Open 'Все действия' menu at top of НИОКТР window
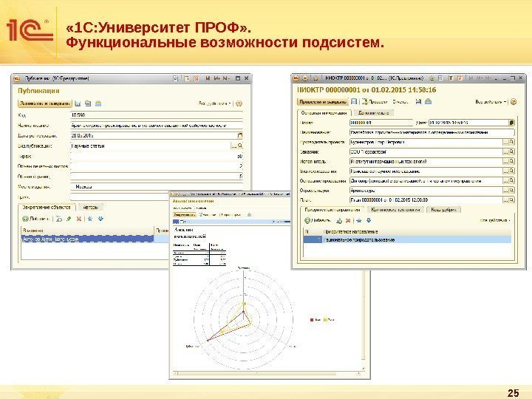 coord(491,101)
